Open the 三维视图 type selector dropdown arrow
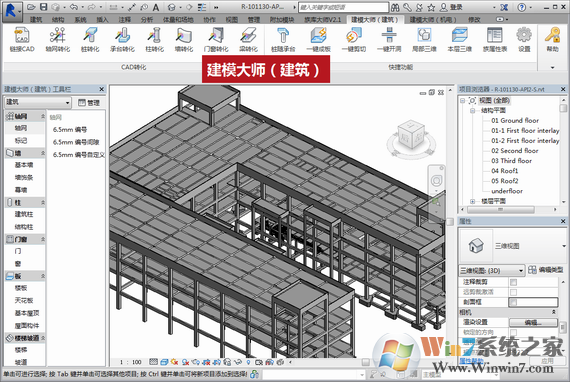 564,246
